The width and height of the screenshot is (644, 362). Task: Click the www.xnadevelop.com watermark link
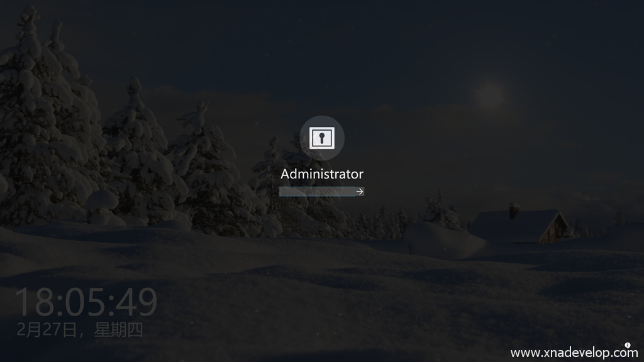(574, 353)
